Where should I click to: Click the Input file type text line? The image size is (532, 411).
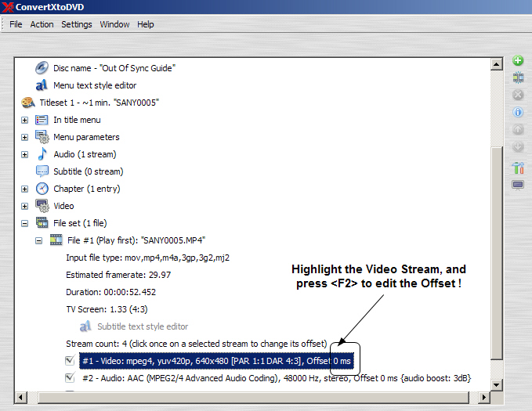tap(147, 258)
